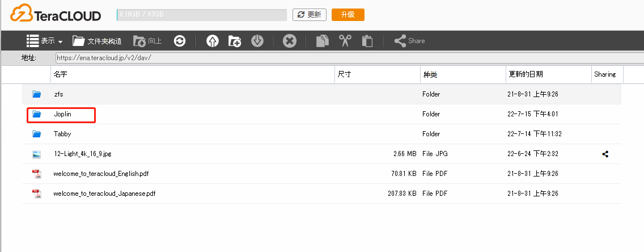Go up one level with 向上

click(147, 41)
